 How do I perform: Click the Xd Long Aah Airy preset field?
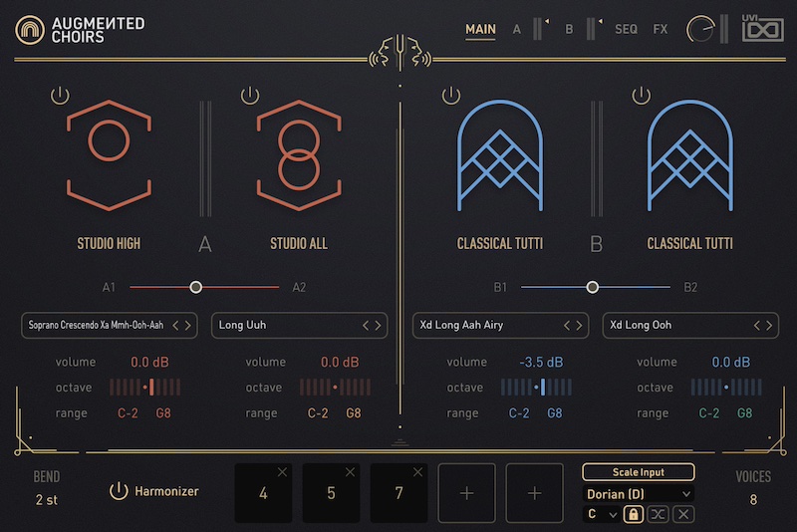[x=501, y=325]
